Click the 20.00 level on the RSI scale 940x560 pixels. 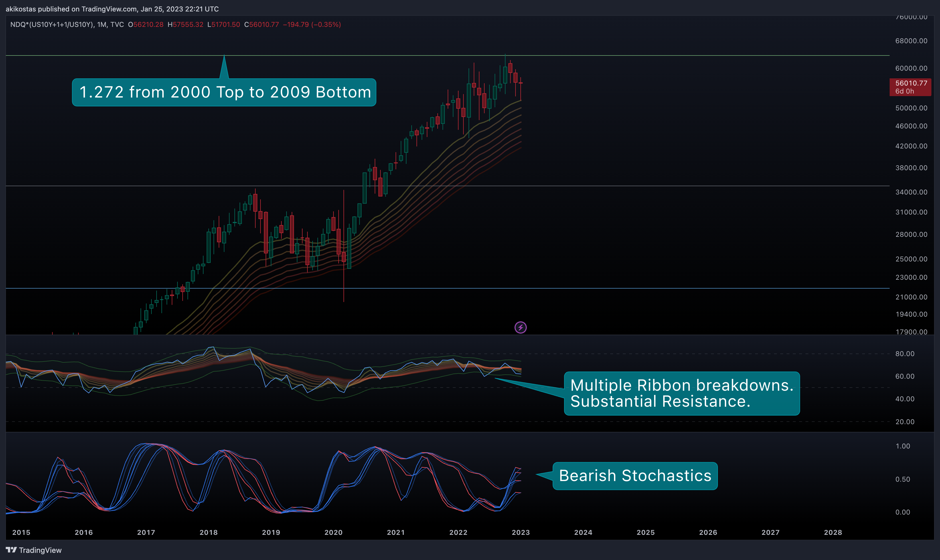[x=905, y=422]
